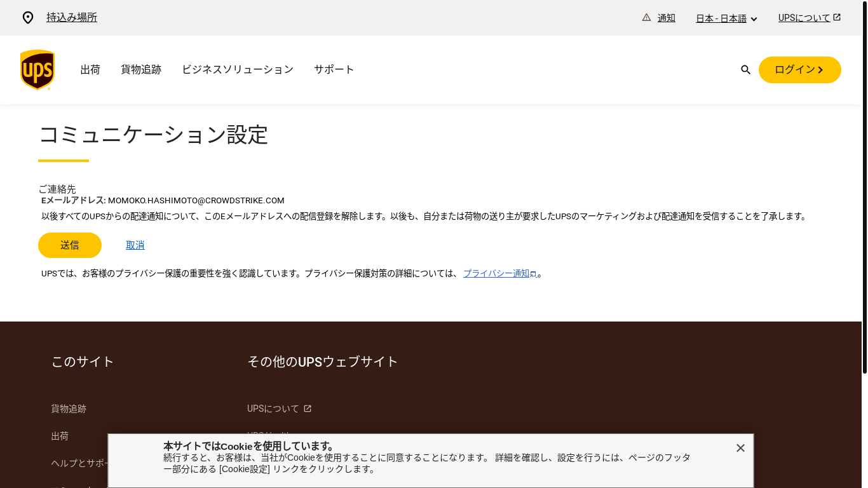
Task: Open the プライバシー通知 link
Action: coord(499,273)
